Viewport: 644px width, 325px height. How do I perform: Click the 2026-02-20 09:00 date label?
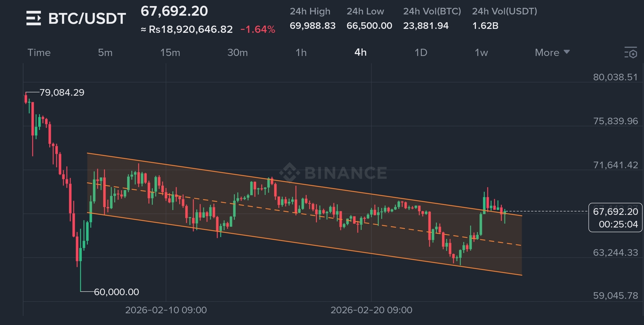(x=371, y=310)
